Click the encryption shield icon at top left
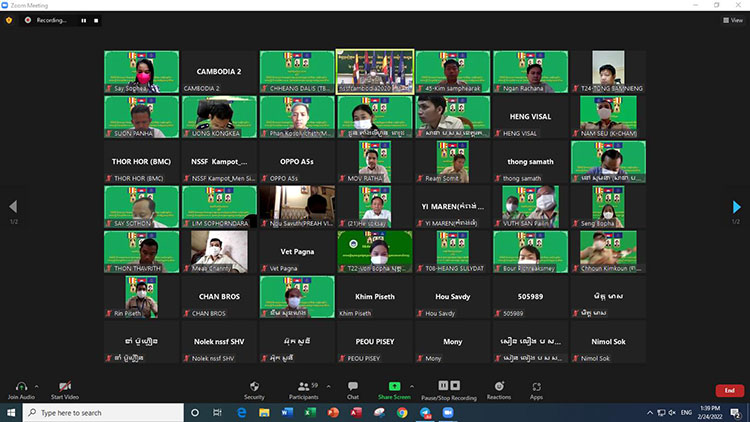The width and height of the screenshot is (750, 422). (x=9, y=20)
